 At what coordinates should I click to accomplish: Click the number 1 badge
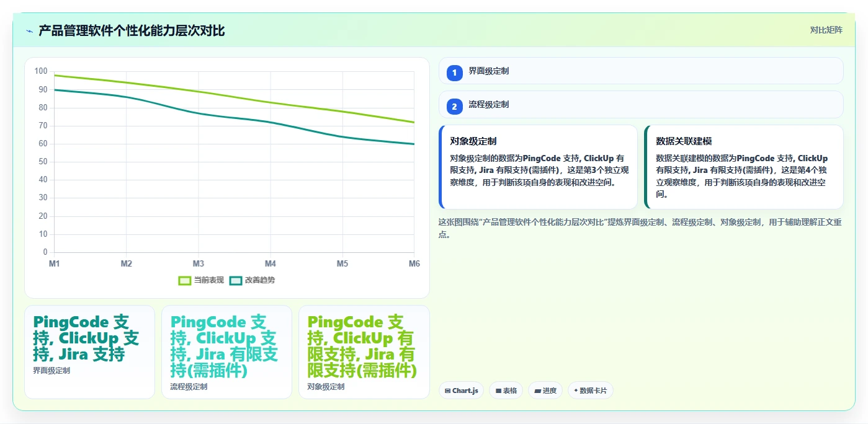pyautogui.click(x=454, y=73)
